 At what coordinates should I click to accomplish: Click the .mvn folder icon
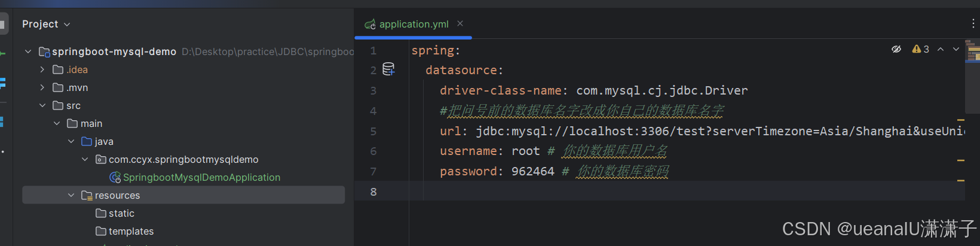point(58,87)
